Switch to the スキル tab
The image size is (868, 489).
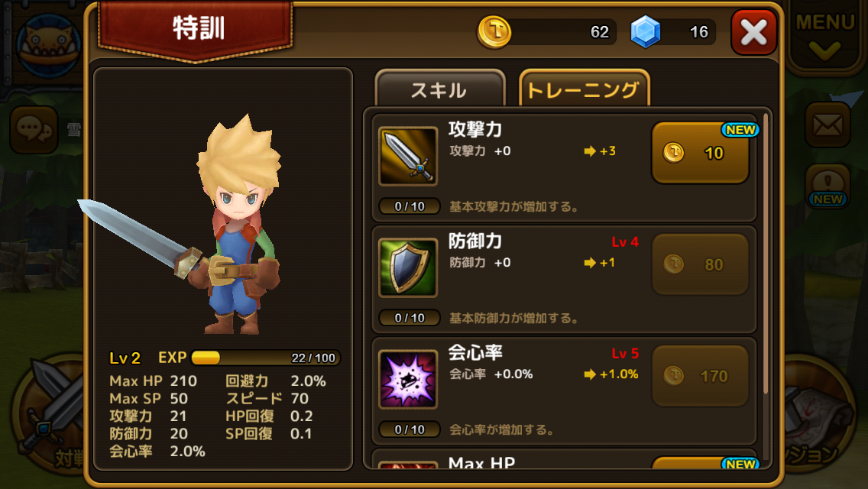pyautogui.click(x=439, y=89)
